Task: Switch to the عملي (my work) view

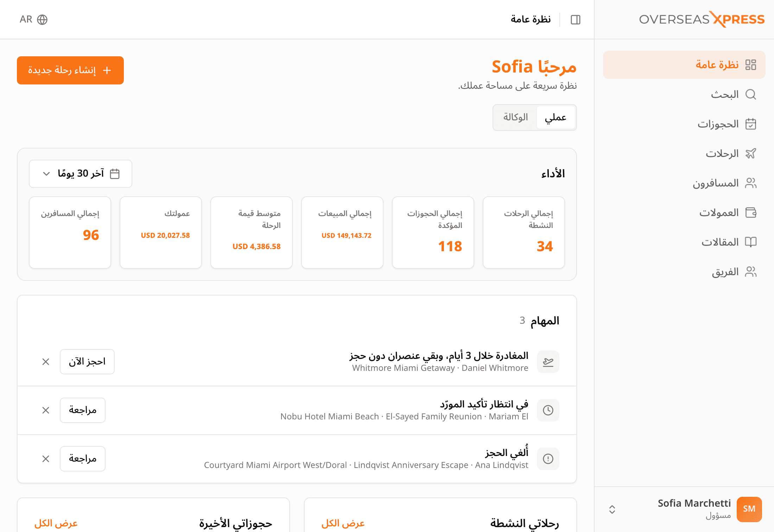Action: [x=556, y=117]
